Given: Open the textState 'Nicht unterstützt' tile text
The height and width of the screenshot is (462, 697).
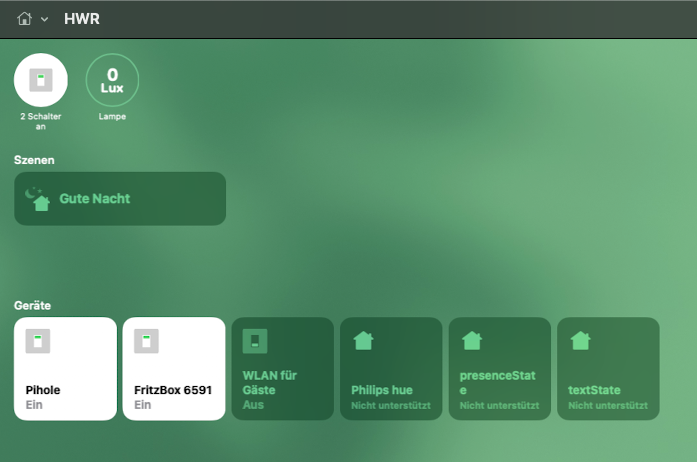Looking at the screenshot, I should tap(608, 406).
